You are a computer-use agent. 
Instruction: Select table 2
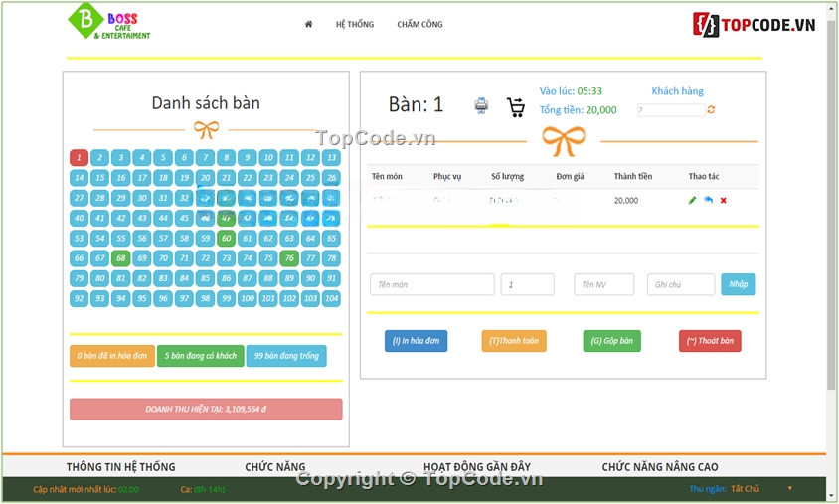(x=99, y=157)
